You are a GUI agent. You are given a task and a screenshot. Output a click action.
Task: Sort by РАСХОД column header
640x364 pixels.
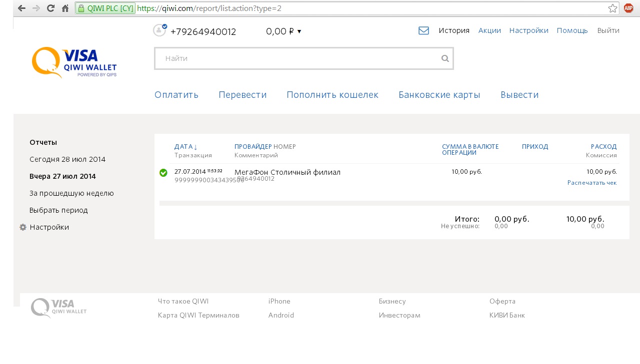pos(603,147)
